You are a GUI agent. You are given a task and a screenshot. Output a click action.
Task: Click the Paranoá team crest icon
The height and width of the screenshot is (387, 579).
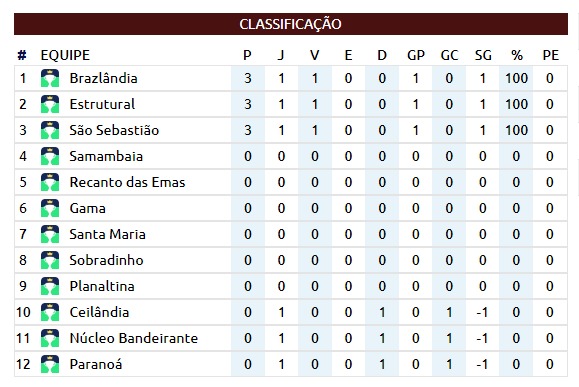click(x=50, y=364)
